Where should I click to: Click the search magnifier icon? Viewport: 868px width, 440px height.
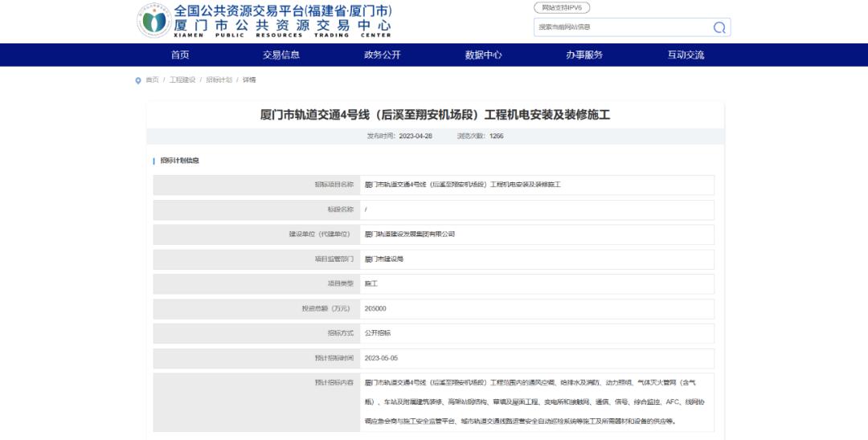(719, 27)
